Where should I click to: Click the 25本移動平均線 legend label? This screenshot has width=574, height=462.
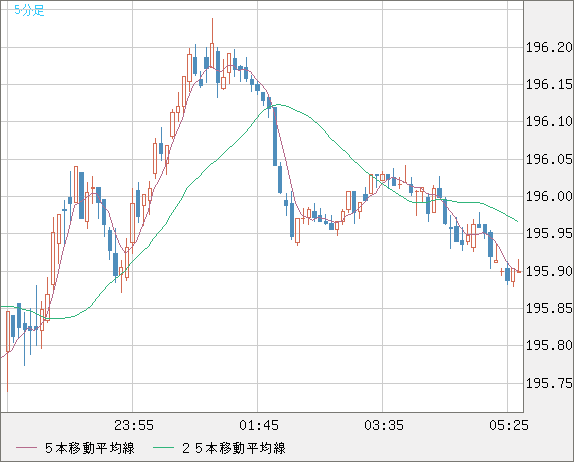[x=234, y=448]
